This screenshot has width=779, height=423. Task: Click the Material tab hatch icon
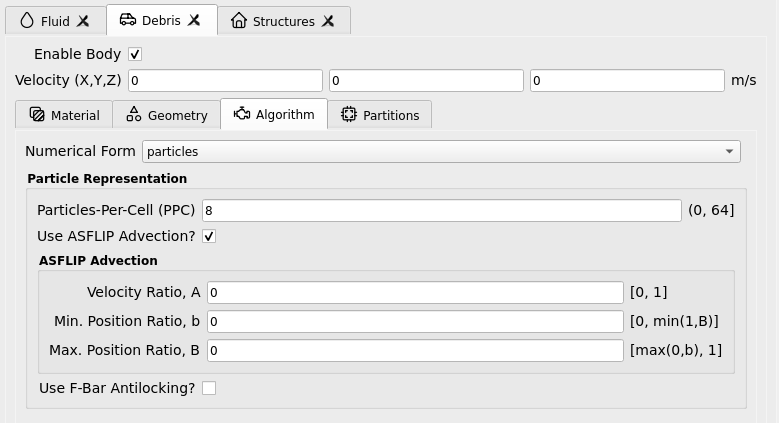coord(37,114)
